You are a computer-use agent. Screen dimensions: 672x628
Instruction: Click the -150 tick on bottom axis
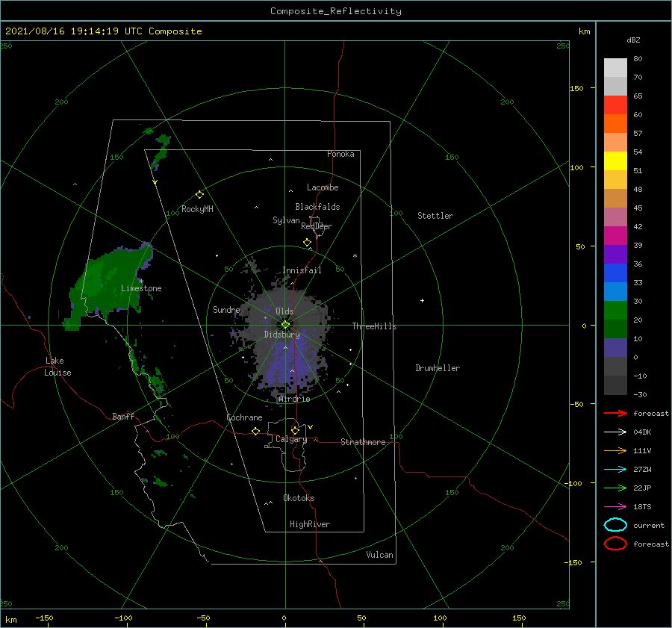click(44, 618)
